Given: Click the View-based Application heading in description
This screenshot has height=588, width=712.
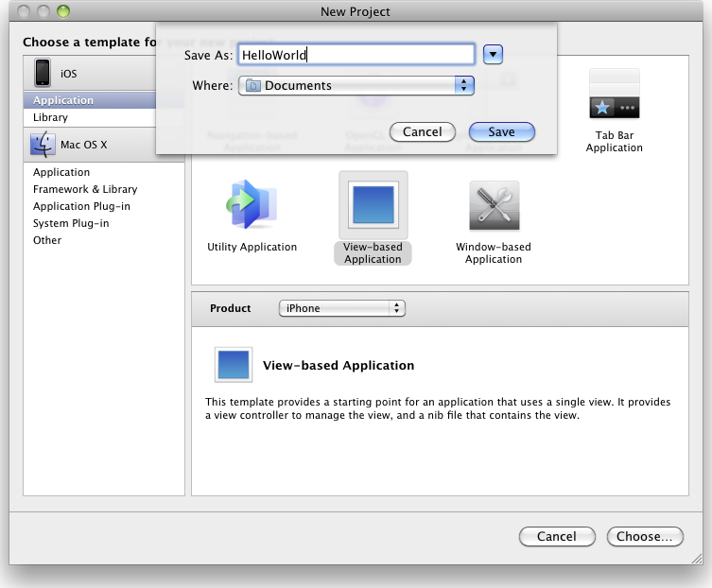Looking at the screenshot, I should 339,365.
